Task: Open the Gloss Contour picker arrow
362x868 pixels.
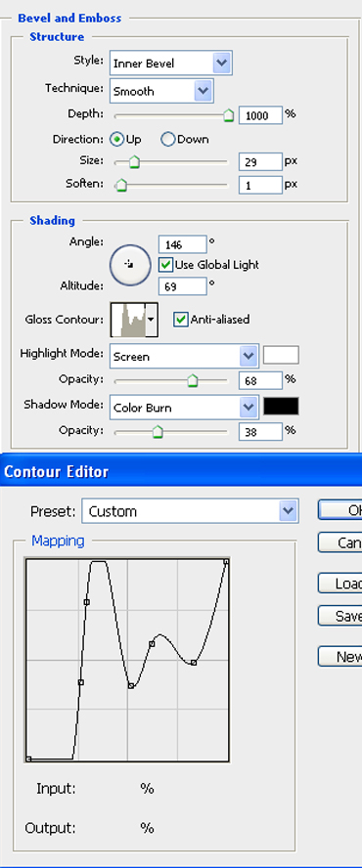Action: click(x=152, y=320)
